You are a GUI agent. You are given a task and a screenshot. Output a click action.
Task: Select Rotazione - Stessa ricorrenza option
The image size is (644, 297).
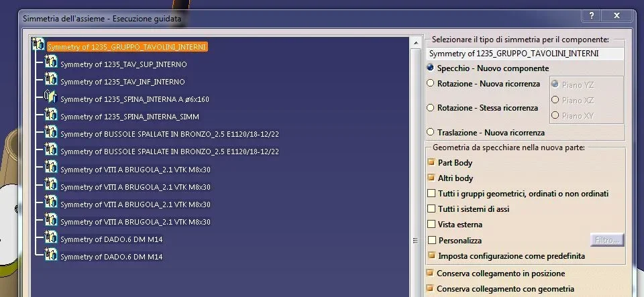coord(431,107)
